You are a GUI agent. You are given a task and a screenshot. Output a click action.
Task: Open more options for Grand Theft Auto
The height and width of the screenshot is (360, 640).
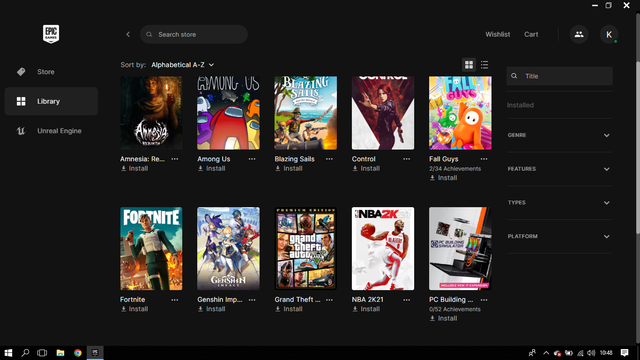click(329, 300)
